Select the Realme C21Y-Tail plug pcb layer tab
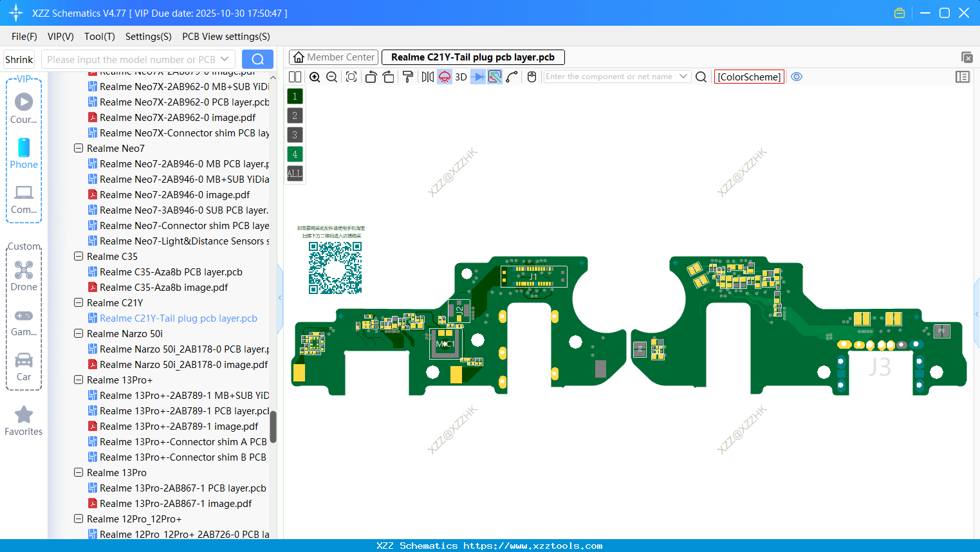The width and height of the screenshot is (980, 552). 473,57
